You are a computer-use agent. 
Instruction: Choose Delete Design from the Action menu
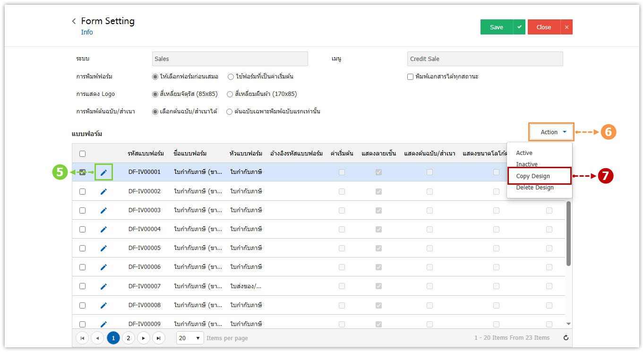click(535, 188)
